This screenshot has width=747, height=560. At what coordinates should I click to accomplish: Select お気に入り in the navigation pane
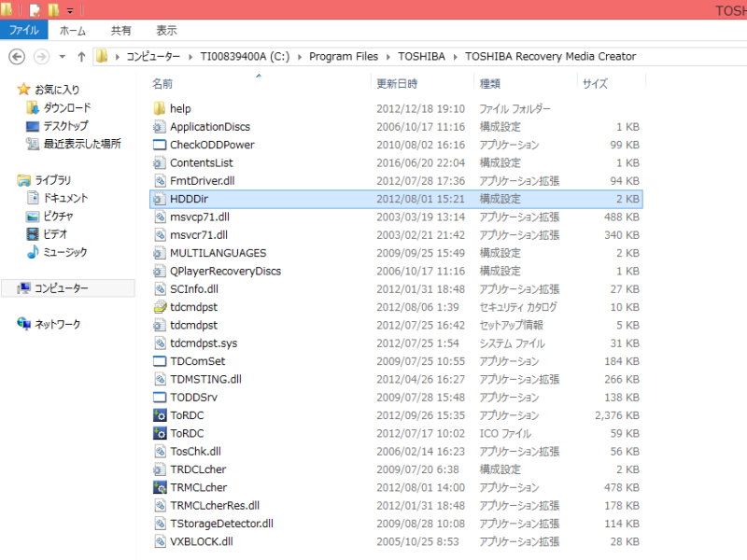57,90
